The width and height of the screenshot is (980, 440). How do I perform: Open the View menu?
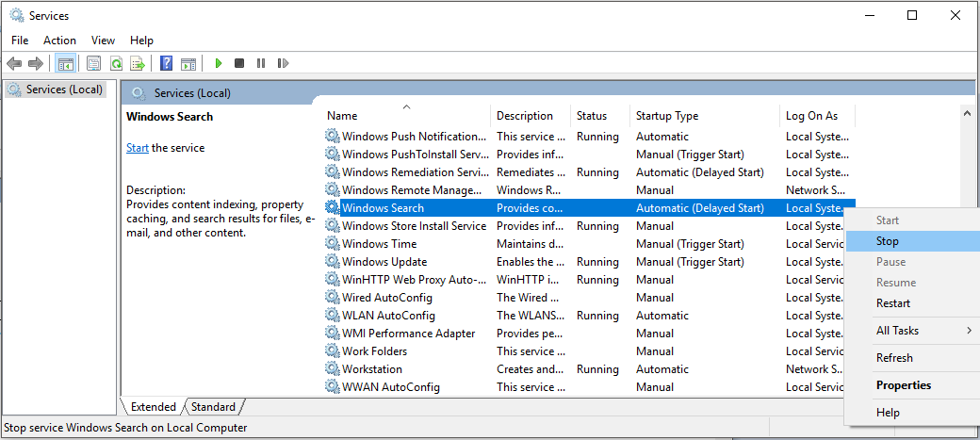coord(103,40)
